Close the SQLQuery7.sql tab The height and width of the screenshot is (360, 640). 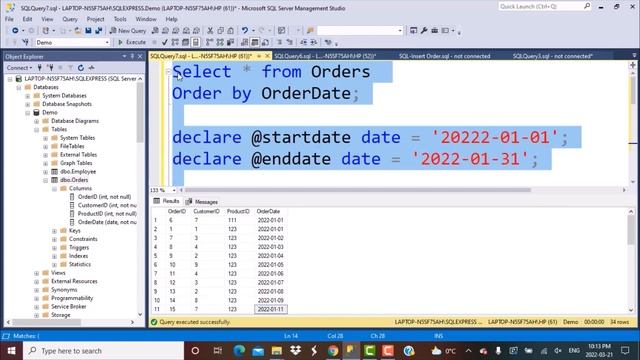268,56
